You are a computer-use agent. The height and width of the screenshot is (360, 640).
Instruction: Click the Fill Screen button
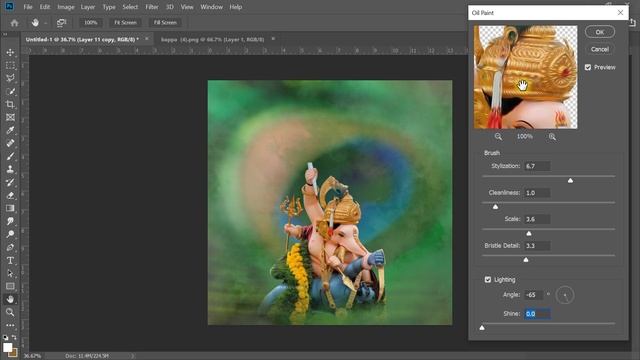[x=165, y=23]
